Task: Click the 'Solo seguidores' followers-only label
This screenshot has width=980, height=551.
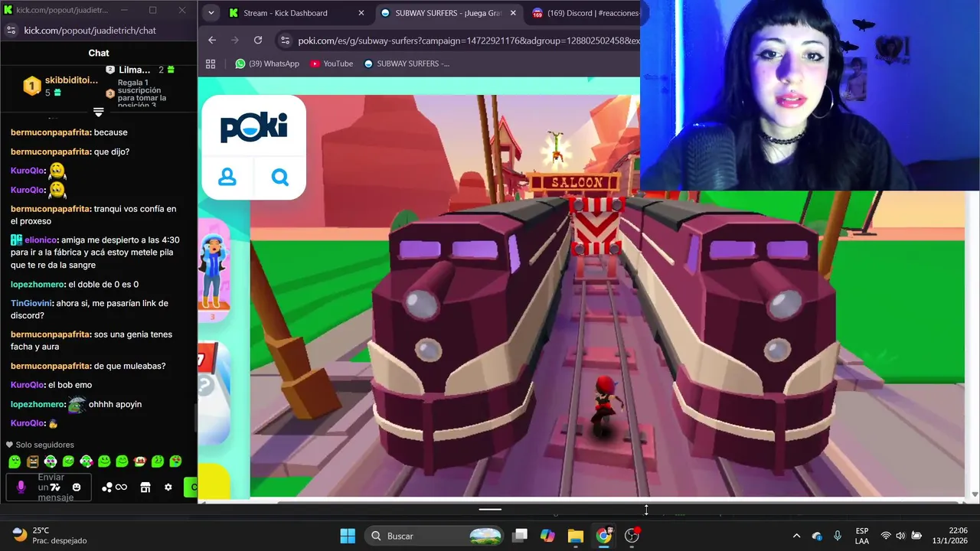Action: tap(40, 445)
